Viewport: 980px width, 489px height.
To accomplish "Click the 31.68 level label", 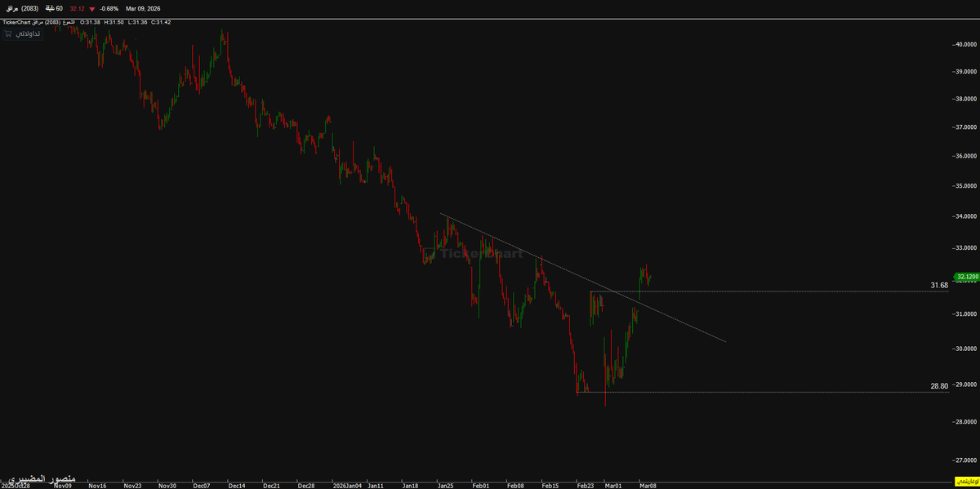I will click(939, 285).
